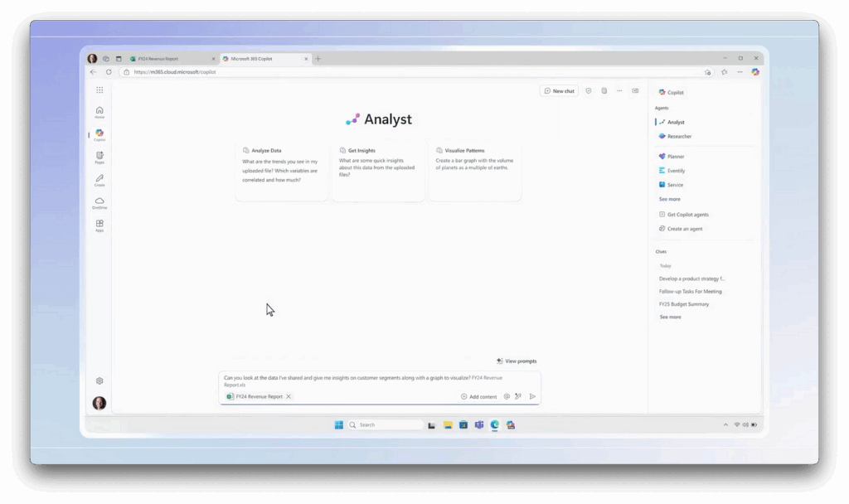Open File Explorer from the taskbar
The image size is (849, 504).
[448, 425]
